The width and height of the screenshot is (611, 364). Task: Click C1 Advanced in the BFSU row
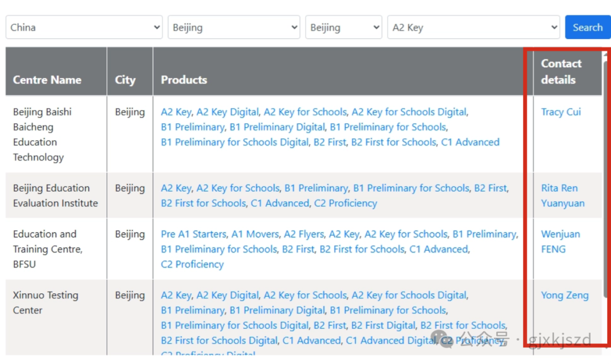(x=438, y=250)
